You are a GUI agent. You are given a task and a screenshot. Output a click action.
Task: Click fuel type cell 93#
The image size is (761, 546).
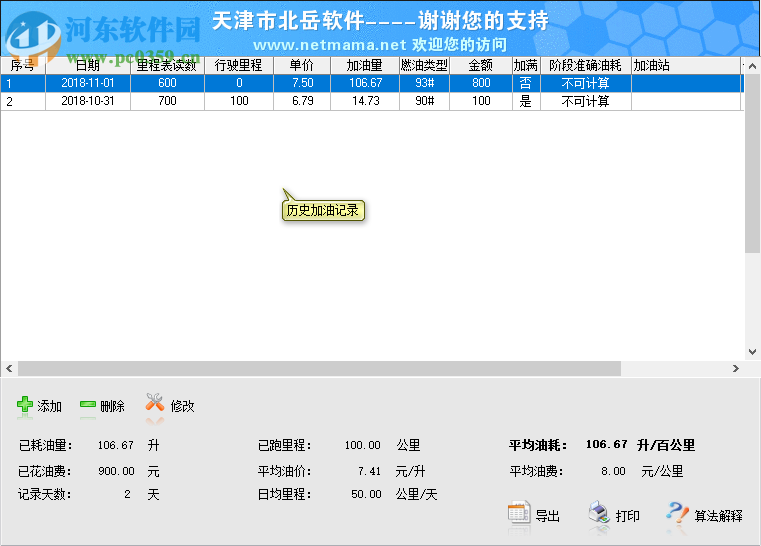coord(425,83)
